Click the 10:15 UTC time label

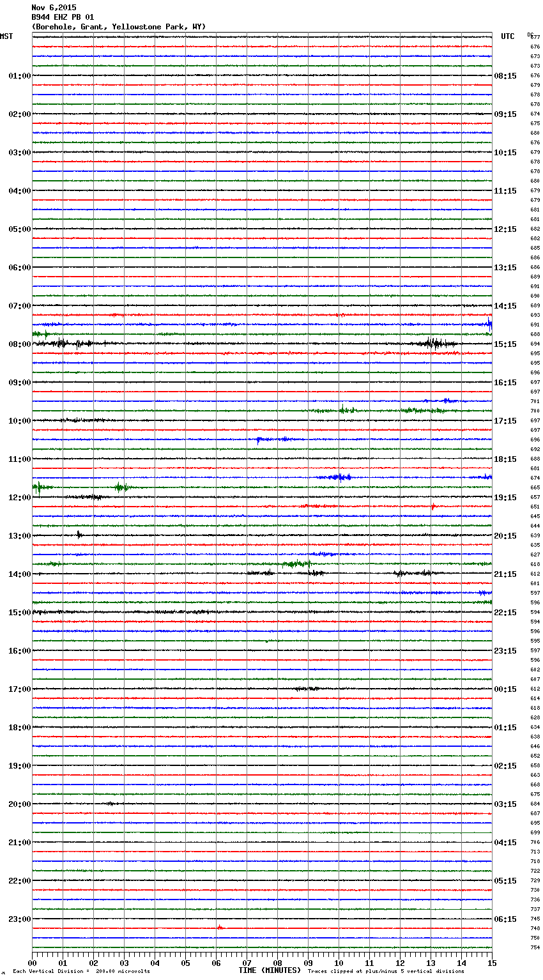pyautogui.click(x=505, y=153)
